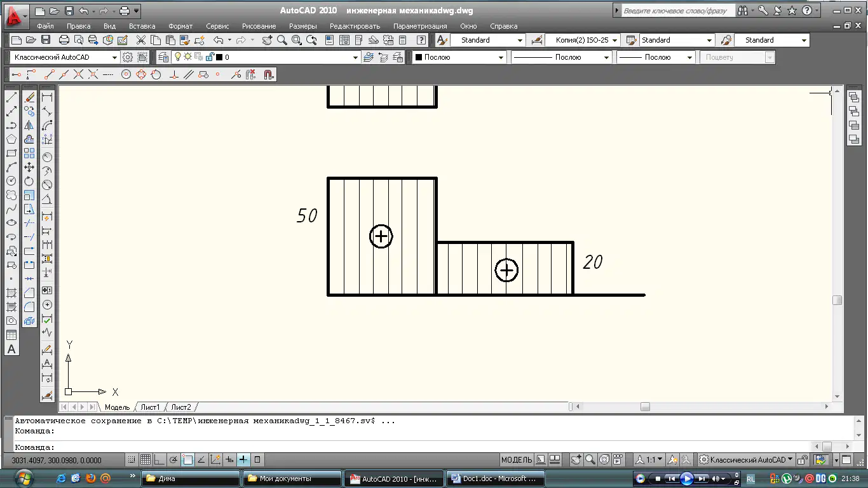This screenshot has height=488, width=868.
Task: Toggle Lineweight display in status bar
Action: (243, 460)
